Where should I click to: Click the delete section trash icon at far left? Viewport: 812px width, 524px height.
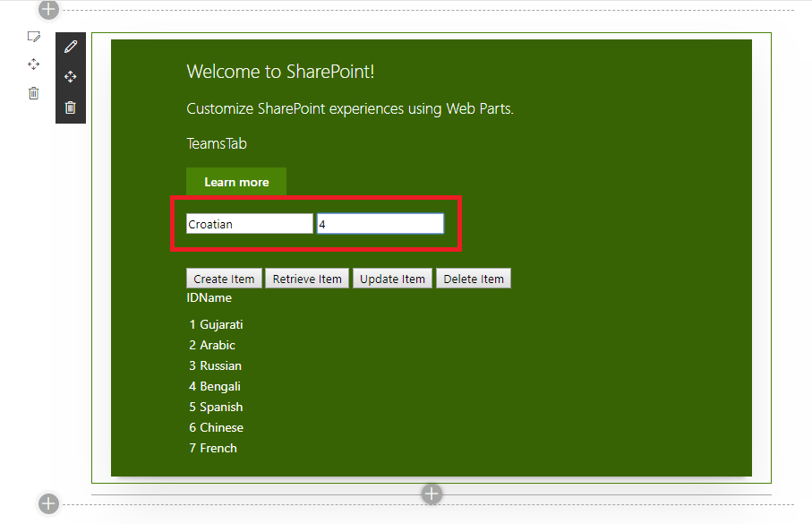[34, 93]
